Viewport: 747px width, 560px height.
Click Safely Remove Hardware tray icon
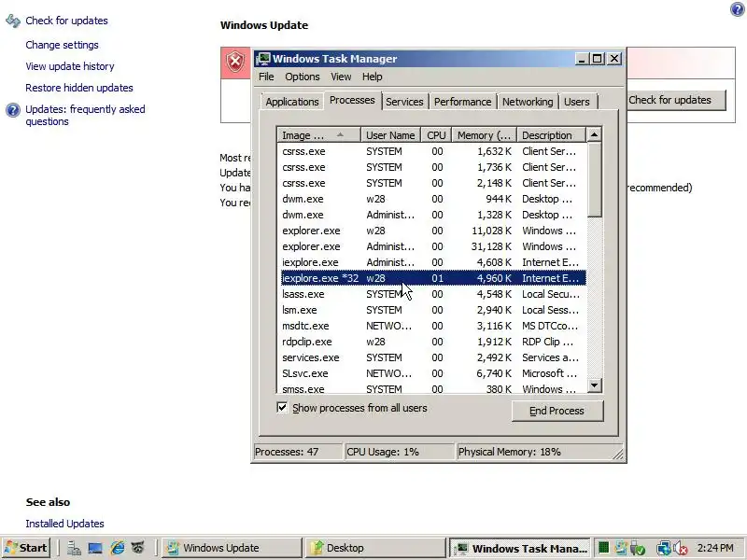(x=637, y=549)
